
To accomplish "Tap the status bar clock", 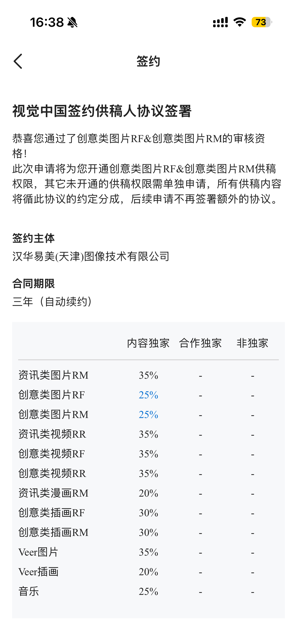I will coord(47,22).
